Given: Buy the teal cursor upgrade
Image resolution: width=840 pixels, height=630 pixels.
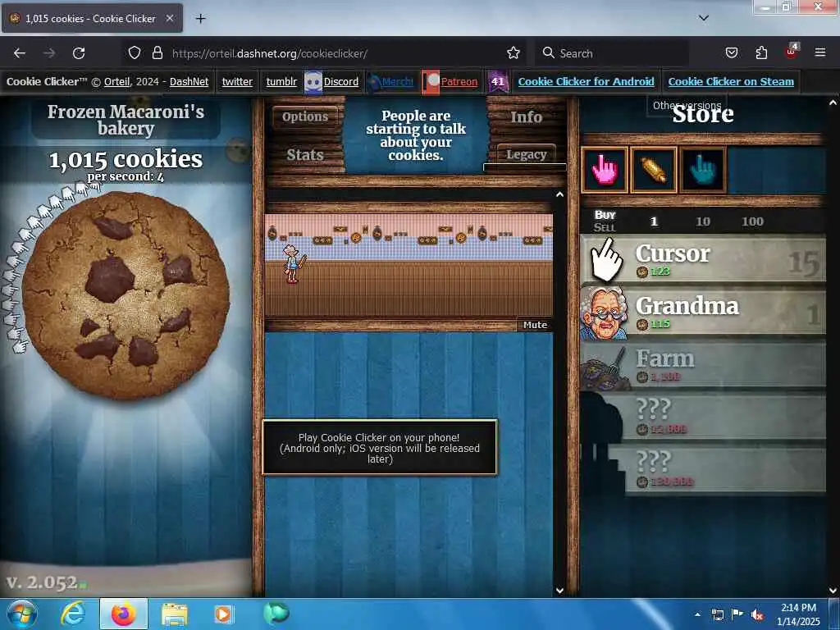Looking at the screenshot, I should point(702,169).
